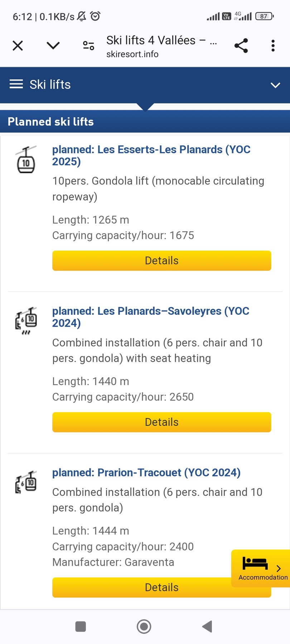View Details for Les Esserts-Les Planards
Viewport: 290px width, 644px height.
pyautogui.click(x=161, y=260)
